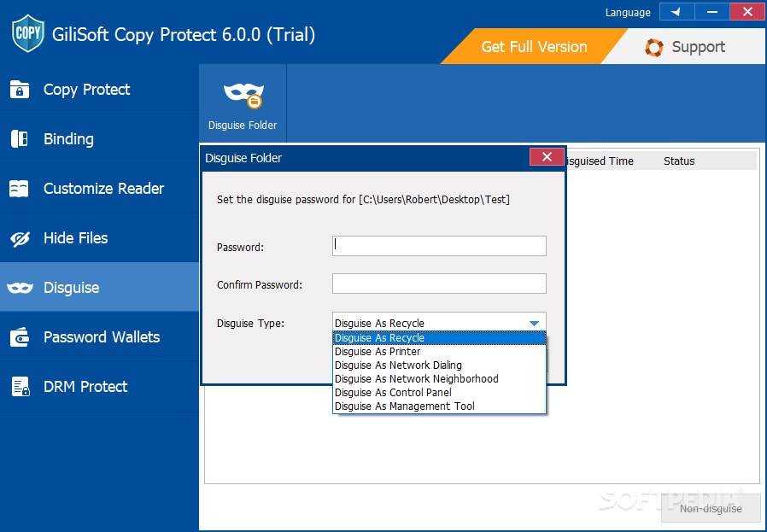Click the Disguised Time column header
767x532 pixels.
[x=600, y=161]
